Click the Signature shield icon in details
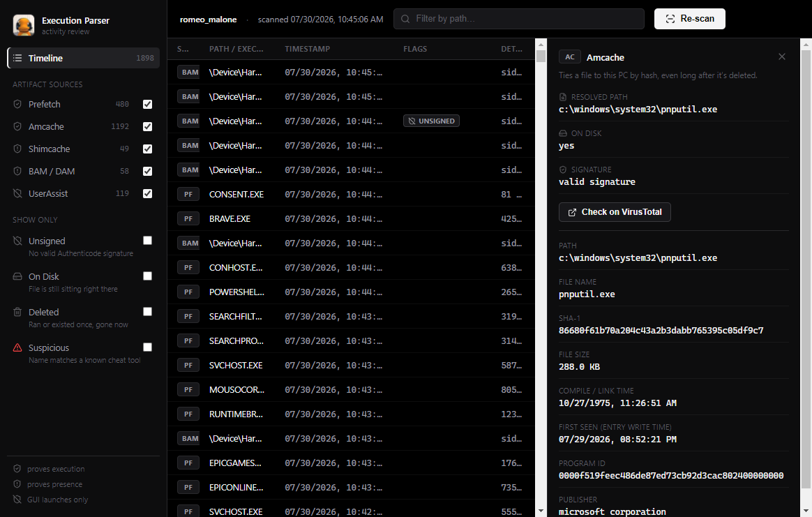This screenshot has height=517, width=812. [x=563, y=170]
